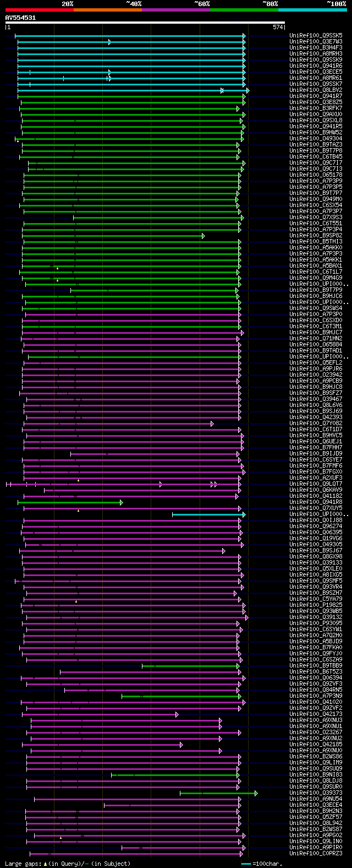Click label UniRef100_B5THI3
This screenshot has height=868, width=352.
pos(316,241)
